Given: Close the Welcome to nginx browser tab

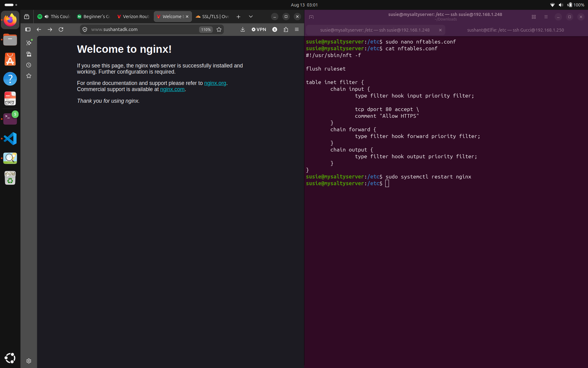Looking at the screenshot, I should click(x=187, y=17).
